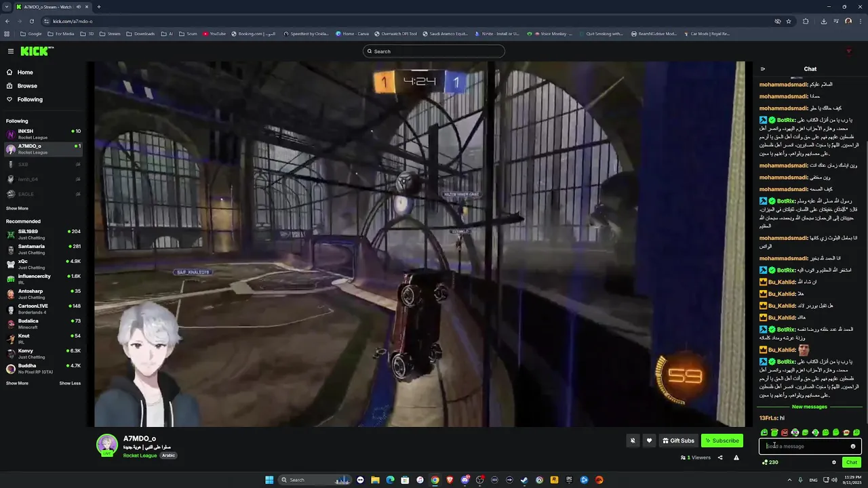
Task: Report the stream warning icon
Action: [736, 457]
